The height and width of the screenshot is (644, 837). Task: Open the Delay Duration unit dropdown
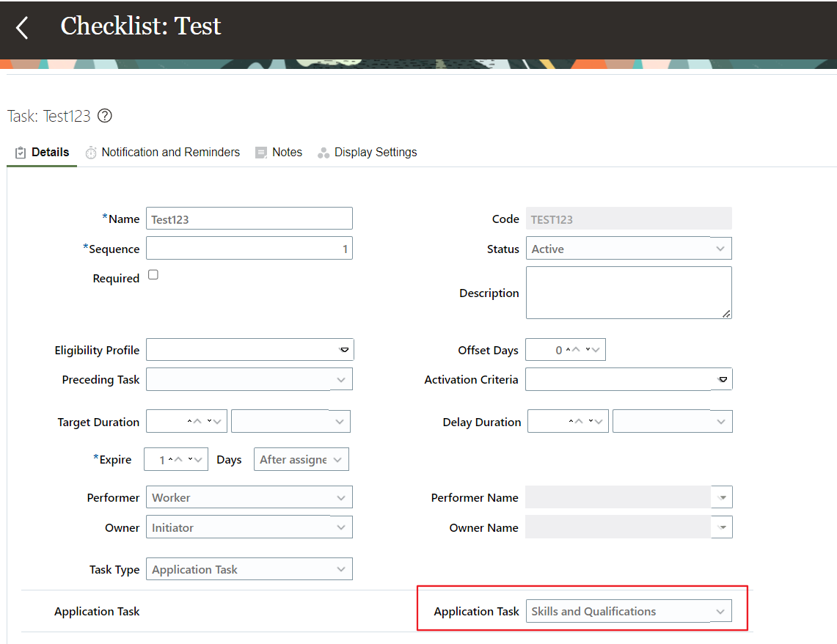(x=673, y=422)
